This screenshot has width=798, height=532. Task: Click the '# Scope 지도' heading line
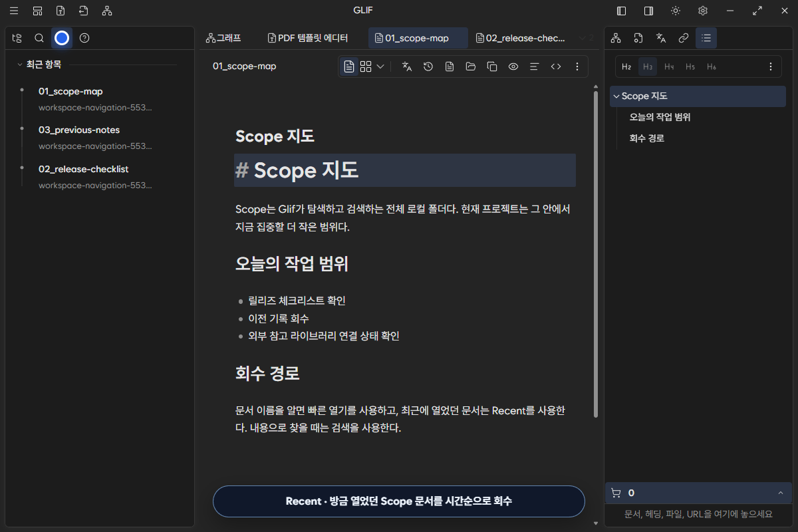(x=405, y=170)
